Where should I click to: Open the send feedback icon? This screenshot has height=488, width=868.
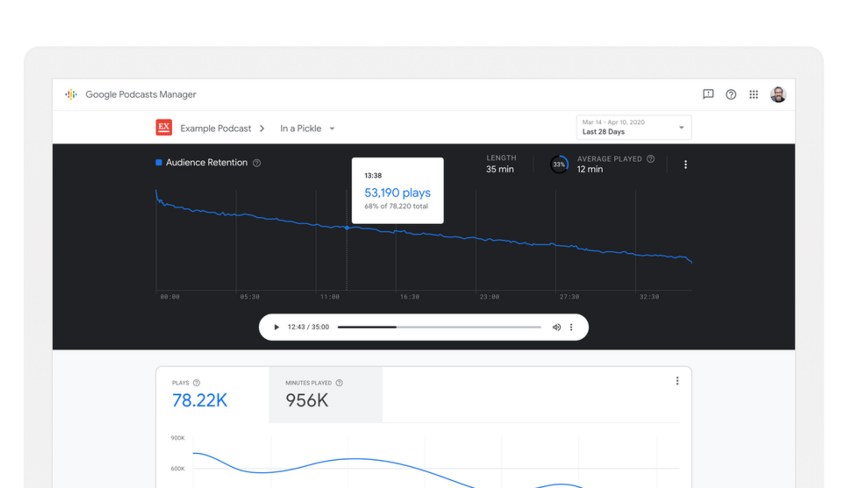click(x=708, y=94)
